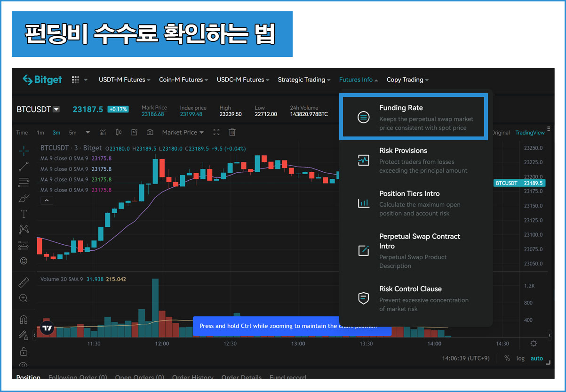
Task: Toggle magnet mode on
Action: 24,320
